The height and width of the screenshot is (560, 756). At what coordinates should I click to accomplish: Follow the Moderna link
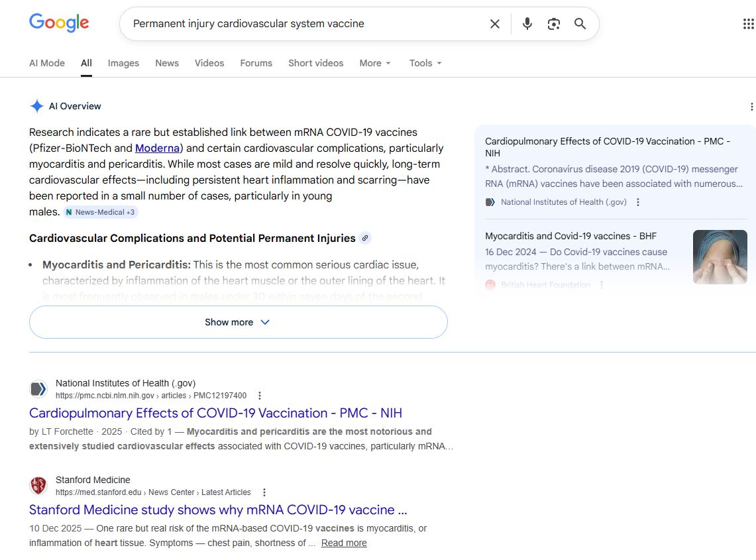coord(157,148)
